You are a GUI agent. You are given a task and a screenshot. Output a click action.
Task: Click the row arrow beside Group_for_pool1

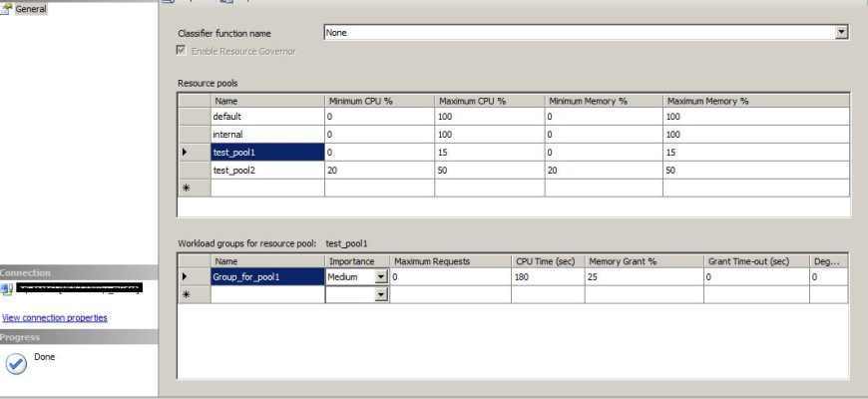pyautogui.click(x=187, y=277)
